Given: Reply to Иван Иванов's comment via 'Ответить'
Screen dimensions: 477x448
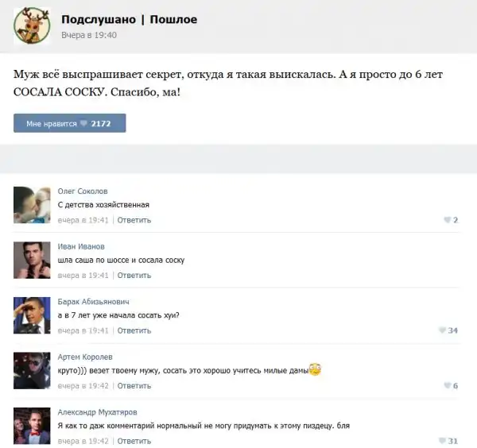Looking at the screenshot, I should [x=134, y=276].
